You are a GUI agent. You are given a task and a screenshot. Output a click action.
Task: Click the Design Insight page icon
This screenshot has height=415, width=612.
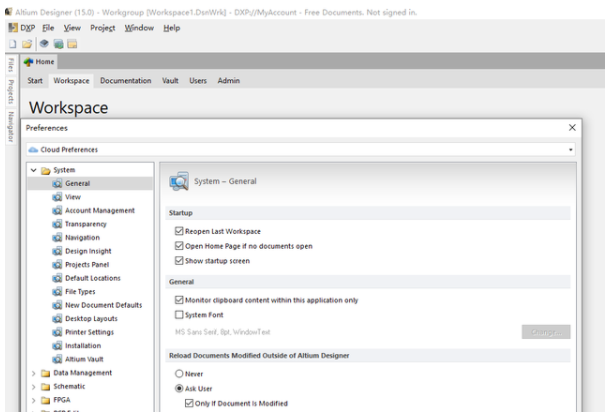coord(57,251)
